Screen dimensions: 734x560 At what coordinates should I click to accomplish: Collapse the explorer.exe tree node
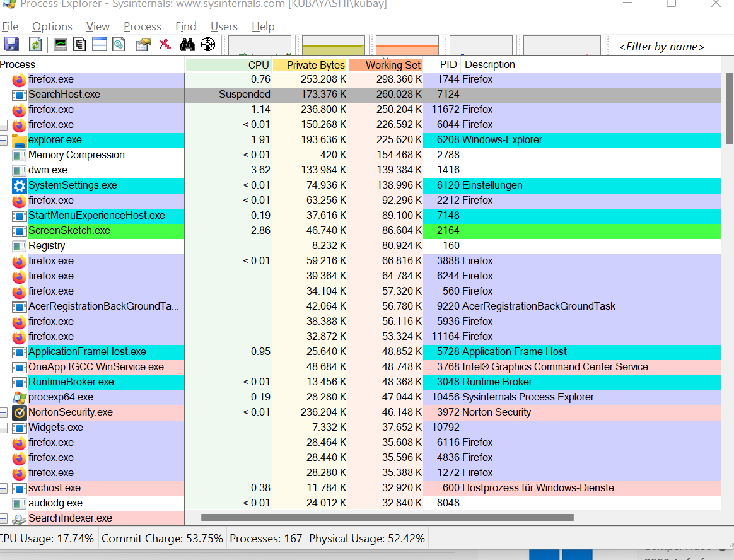click(3, 140)
